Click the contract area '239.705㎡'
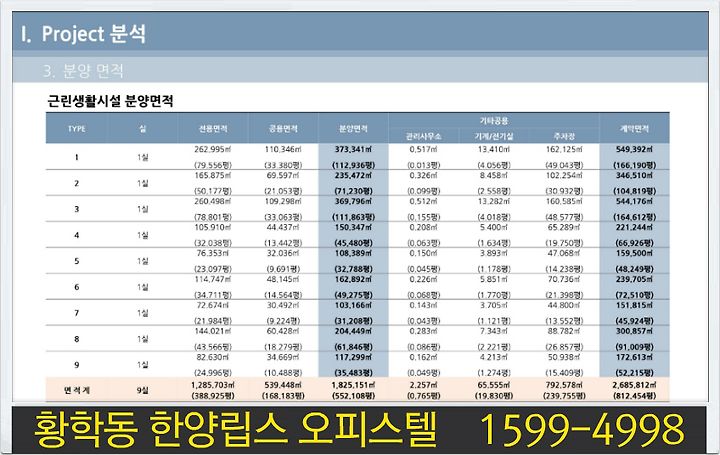This screenshot has height=455, width=720. (x=635, y=279)
